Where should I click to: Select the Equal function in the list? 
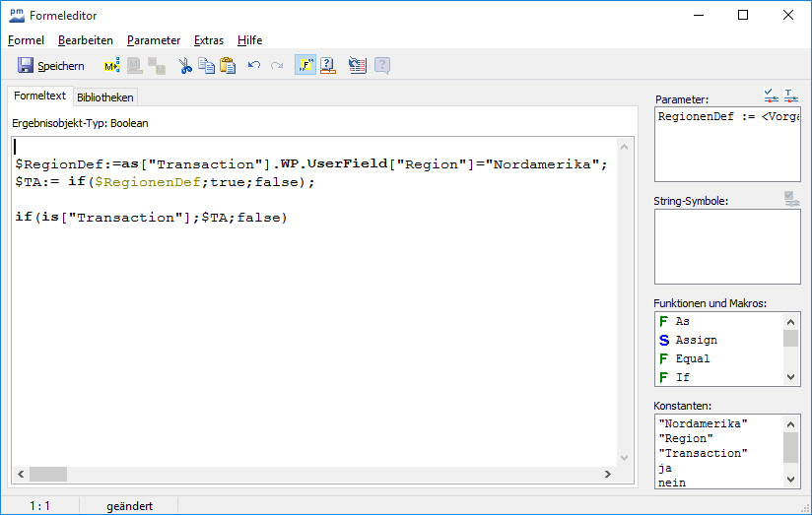[693, 358]
